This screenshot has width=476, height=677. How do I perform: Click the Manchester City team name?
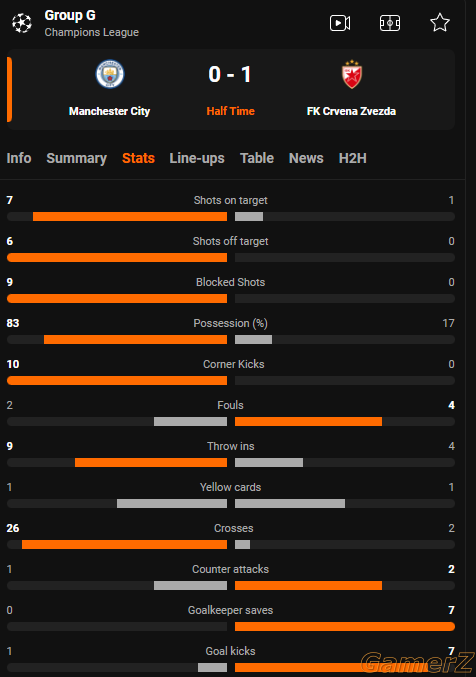tap(109, 111)
